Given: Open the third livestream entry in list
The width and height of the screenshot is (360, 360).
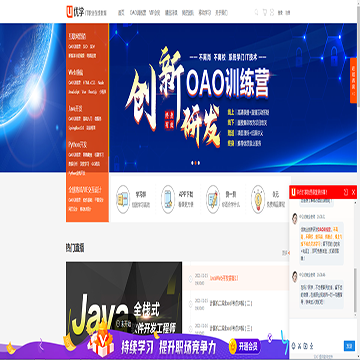Looking at the screenshot, I should [x=231, y=329].
